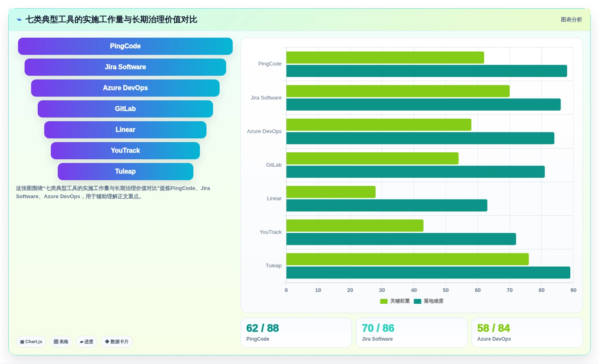Viewport: 599px width, 364px height.
Task: Open the 58 / 84 Azure DevOps stat card
Action: click(x=527, y=332)
